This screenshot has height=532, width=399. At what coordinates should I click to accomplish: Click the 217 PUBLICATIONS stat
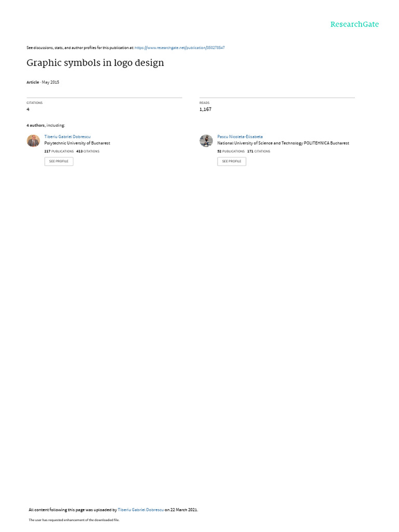pyautogui.click(x=59, y=151)
